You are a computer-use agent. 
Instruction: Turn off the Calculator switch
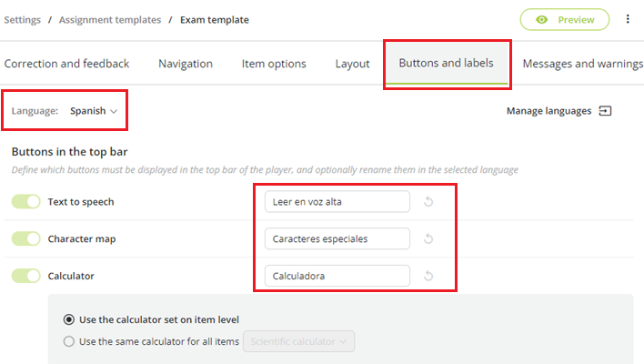[x=25, y=276]
